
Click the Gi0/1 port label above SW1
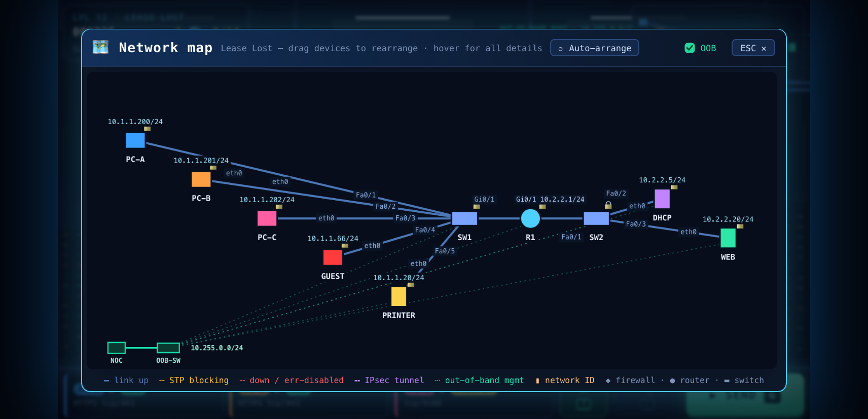[484, 200]
